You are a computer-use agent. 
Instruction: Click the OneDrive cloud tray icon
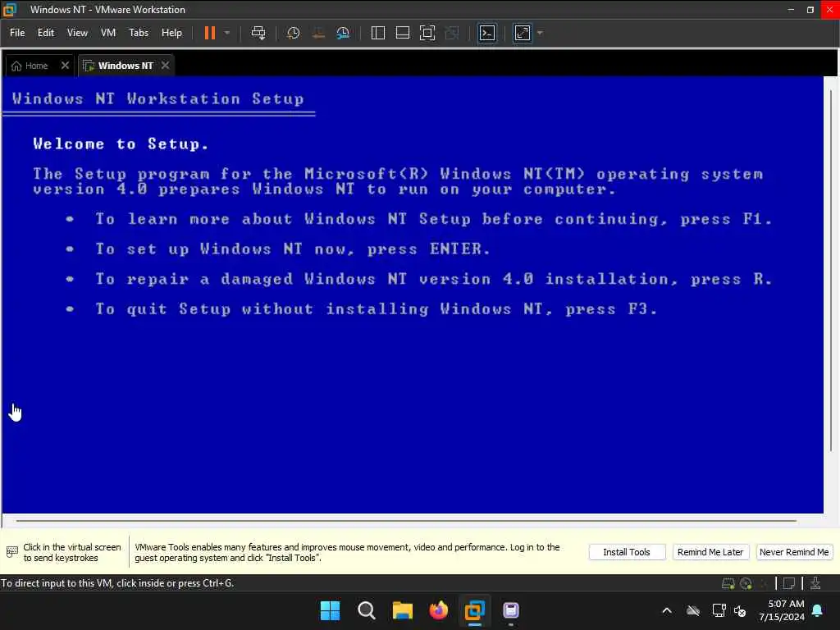[x=693, y=610]
